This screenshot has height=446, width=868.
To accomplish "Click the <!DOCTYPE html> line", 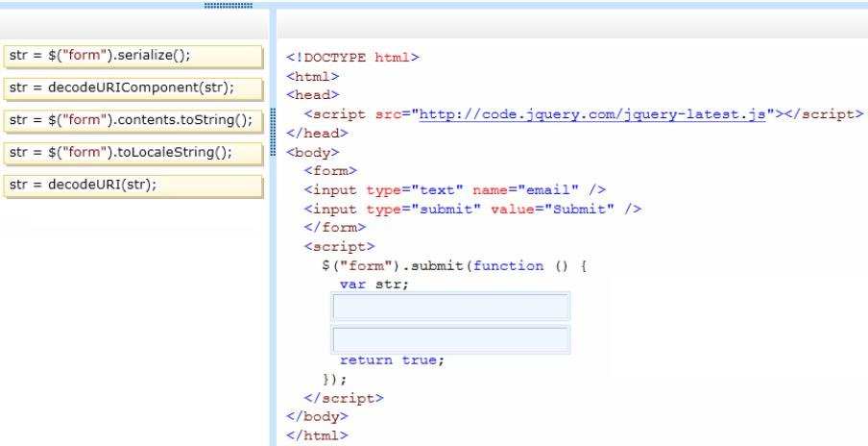I will 352,58.
